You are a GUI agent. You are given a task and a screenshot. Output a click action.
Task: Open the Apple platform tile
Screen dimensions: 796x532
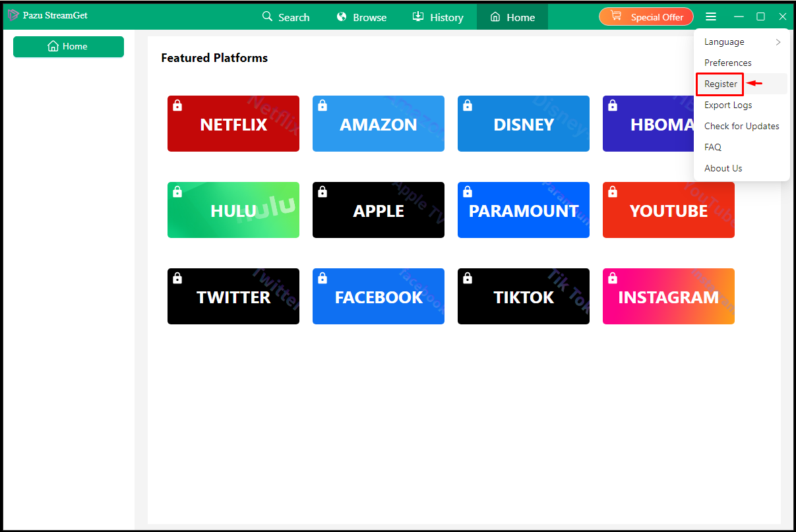[x=379, y=210]
